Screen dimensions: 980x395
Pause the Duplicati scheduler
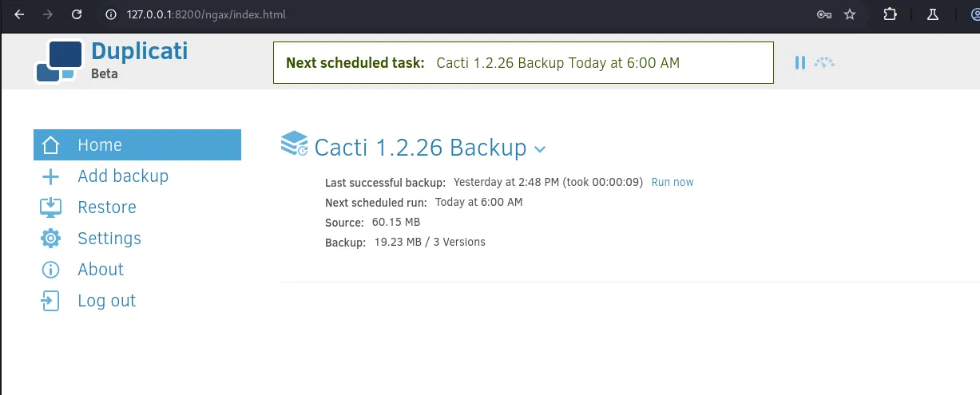point(799,62)
